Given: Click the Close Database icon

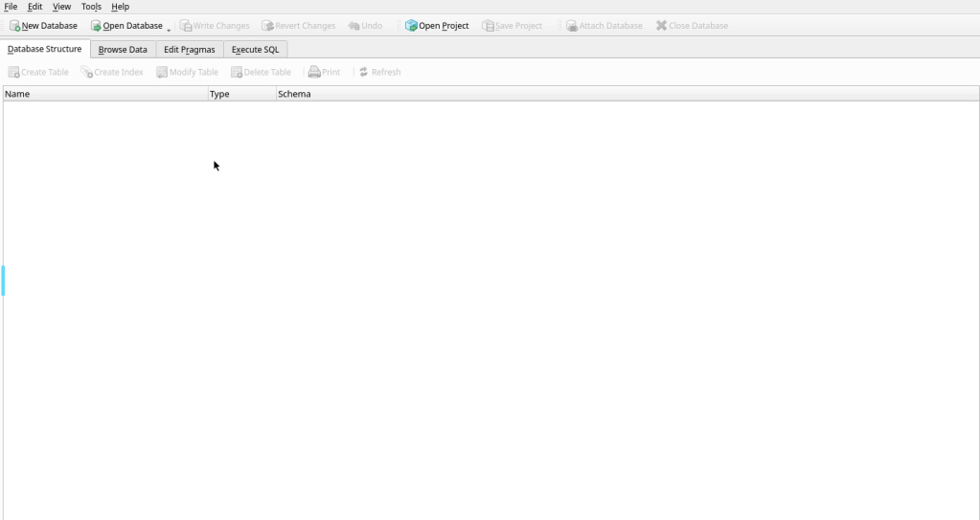Looking at the screenshot, I should click(661, 26).
